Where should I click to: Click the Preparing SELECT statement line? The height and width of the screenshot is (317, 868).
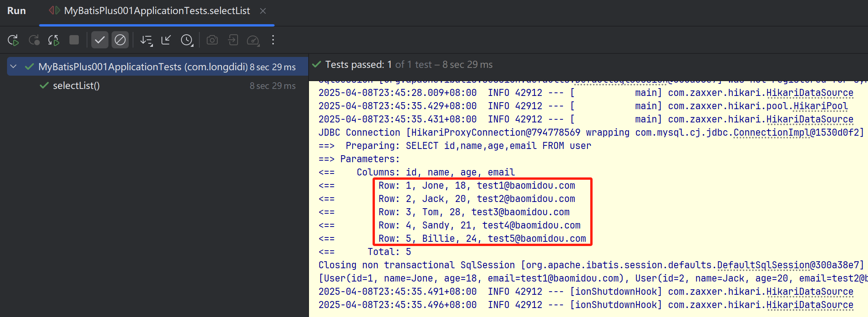tap(455, 146)
